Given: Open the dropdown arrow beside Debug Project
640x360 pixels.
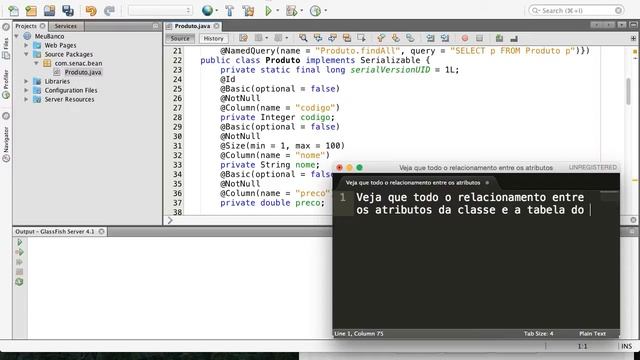Looking at the screenshot, I should [302, 11].
